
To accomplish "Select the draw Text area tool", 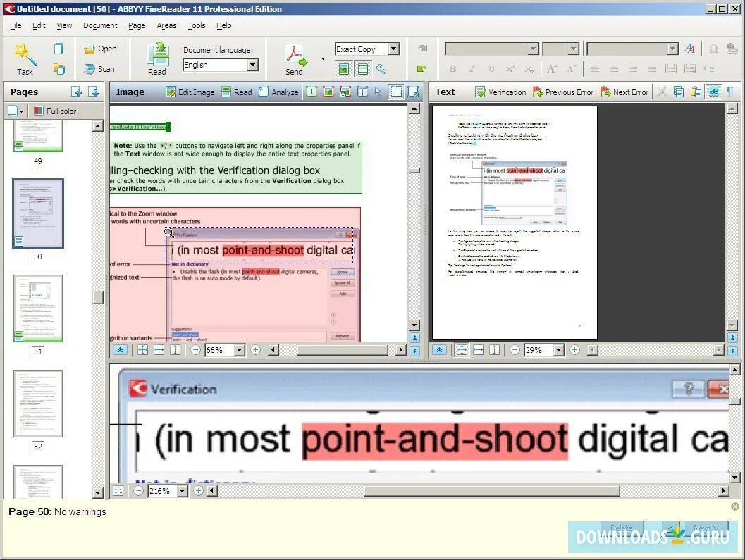I will point(312,92).
